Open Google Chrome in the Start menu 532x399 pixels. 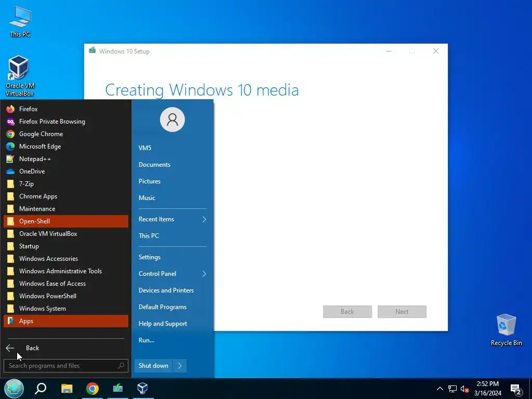pyautogui.click(x=66, y=134)
